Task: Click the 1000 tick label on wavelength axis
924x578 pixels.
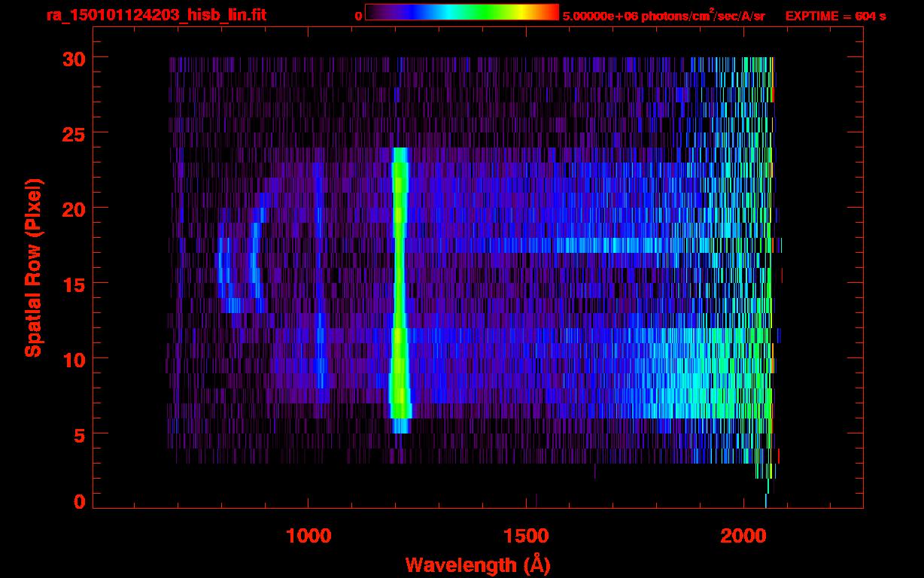Action: (309, 536)
